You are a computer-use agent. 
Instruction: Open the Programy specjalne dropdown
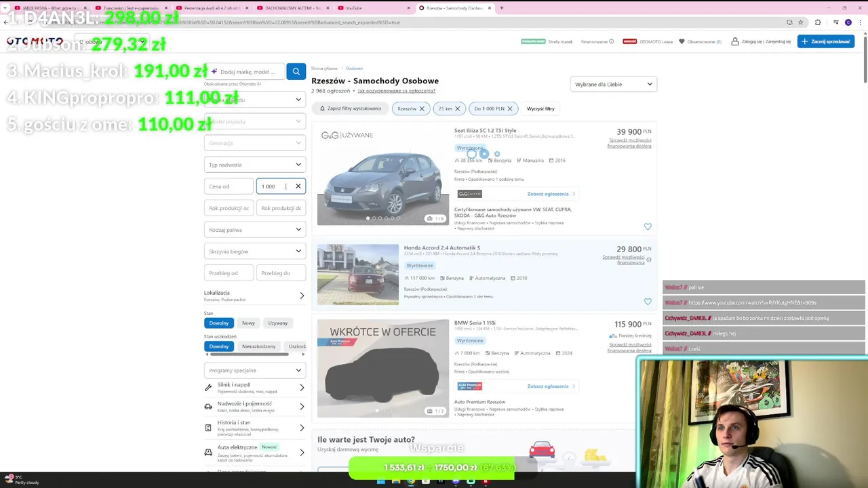[255, 371]
